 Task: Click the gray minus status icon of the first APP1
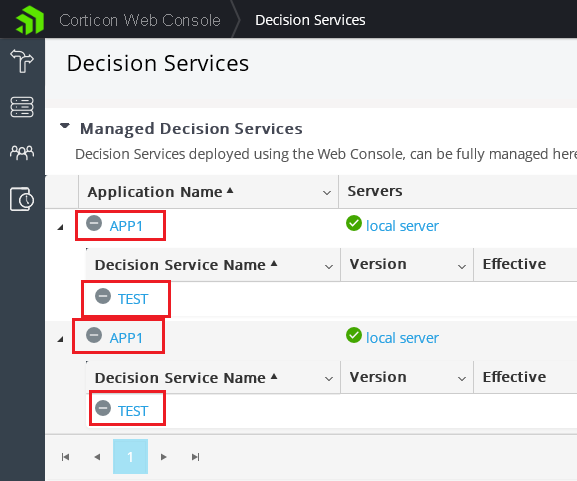pos(94,223)
